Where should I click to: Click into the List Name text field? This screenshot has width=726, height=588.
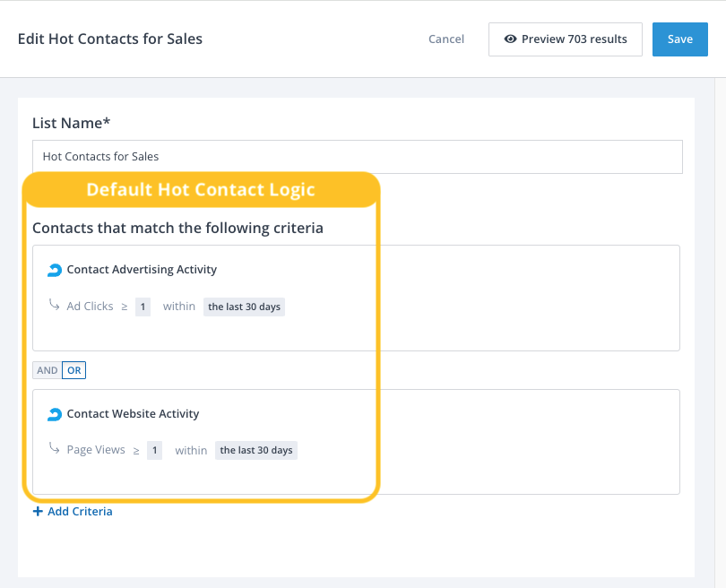(x=357, y=157)
